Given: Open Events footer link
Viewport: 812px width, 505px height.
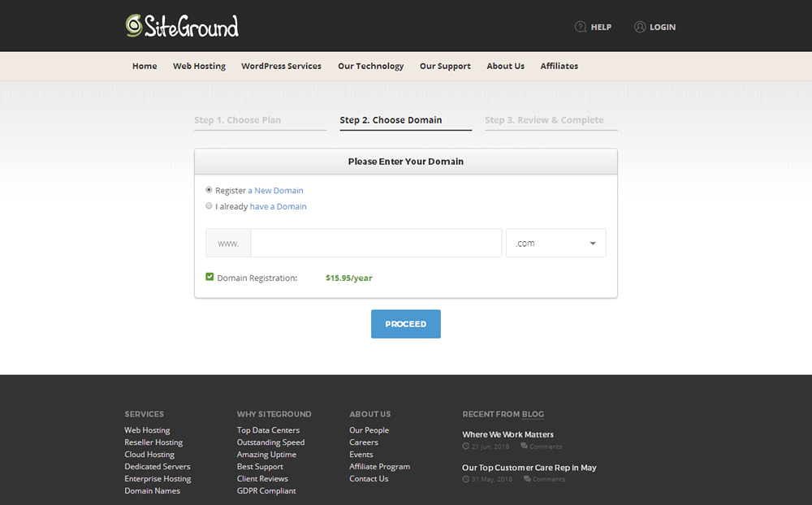Looking at the screenshot, I should pyautogui.click(x=361, y=455).
